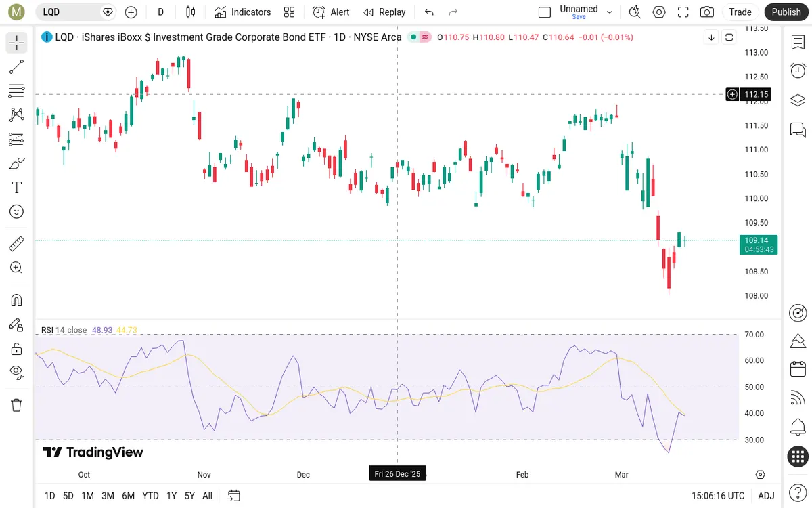This screenshot has width=812, height=508.
Task: Select the text annotation tool
Action: click(17, 188)
